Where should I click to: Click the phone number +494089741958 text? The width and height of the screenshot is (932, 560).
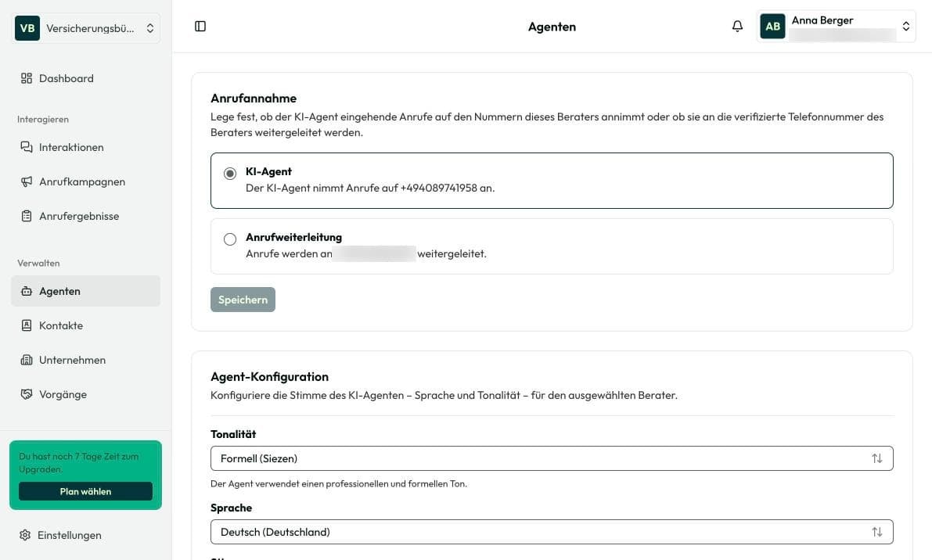point(439,188)
